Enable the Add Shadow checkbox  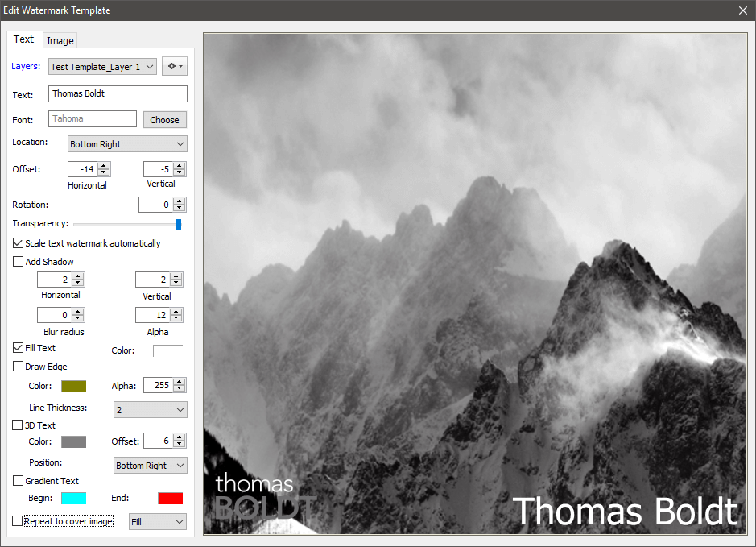[19, 262]
